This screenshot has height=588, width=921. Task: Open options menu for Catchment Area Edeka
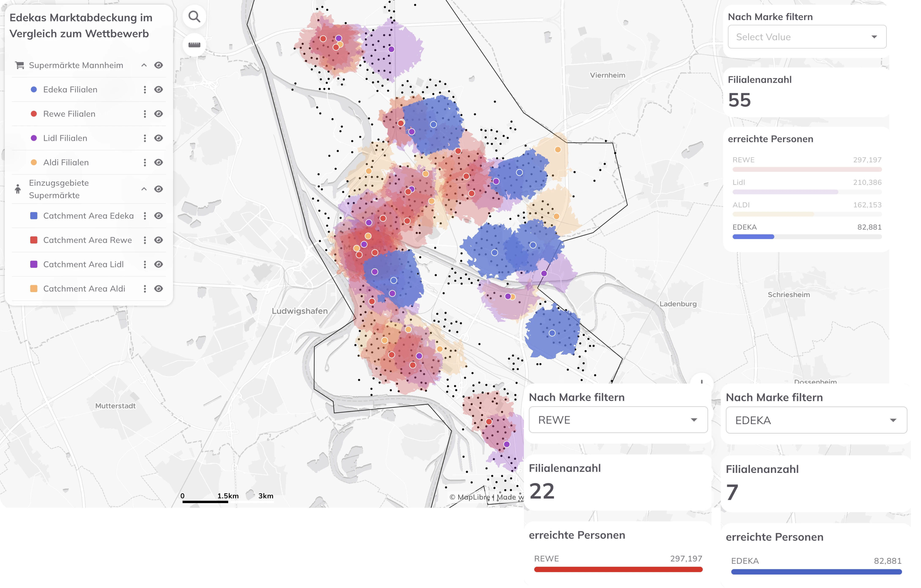(144, 216)
